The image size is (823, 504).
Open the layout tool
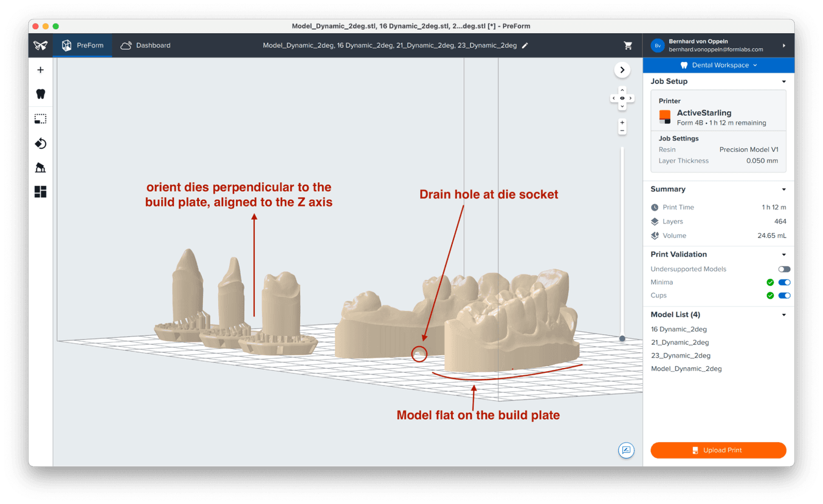41,192
